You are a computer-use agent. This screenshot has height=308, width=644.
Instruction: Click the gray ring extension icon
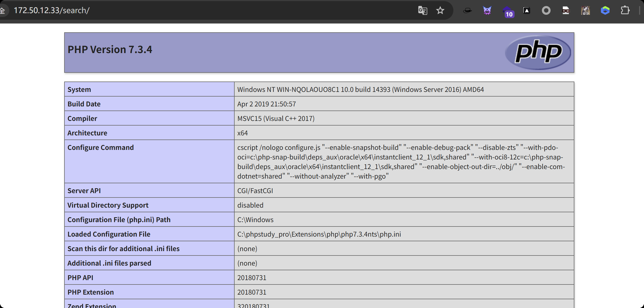tap(546, 11)
